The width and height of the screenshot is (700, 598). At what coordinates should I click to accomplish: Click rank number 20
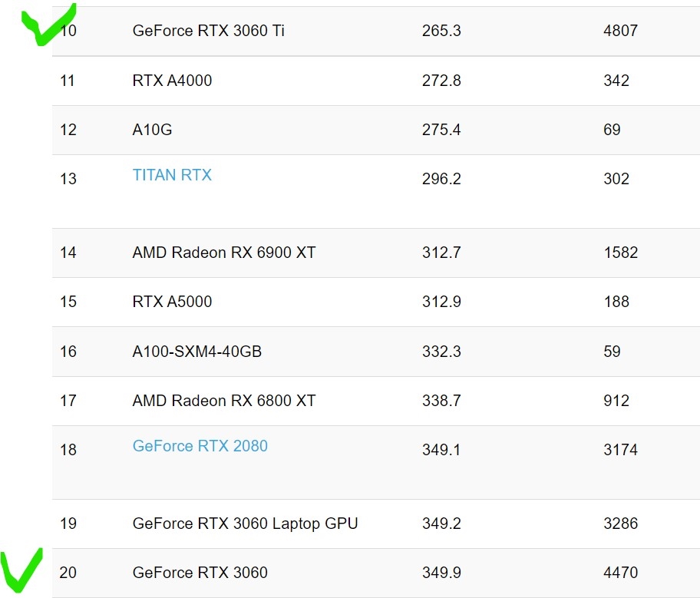(68, 573)
